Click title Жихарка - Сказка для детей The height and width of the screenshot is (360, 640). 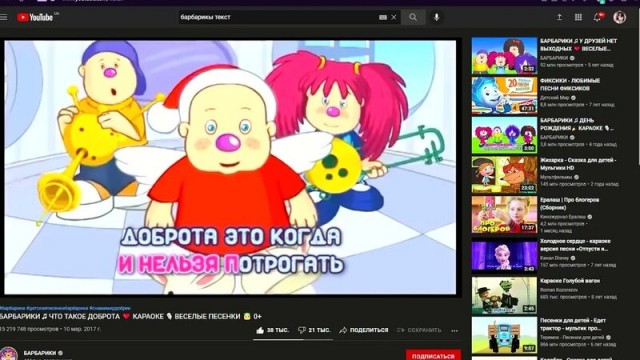[578, 164]
